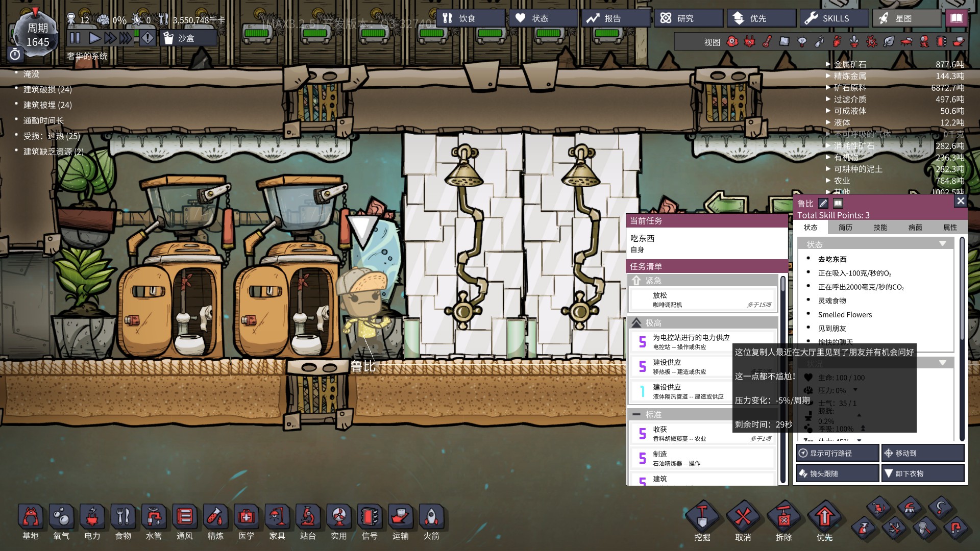Show the conveyor shipping overlay icon
980x551 pixels.
pos(959,42)
